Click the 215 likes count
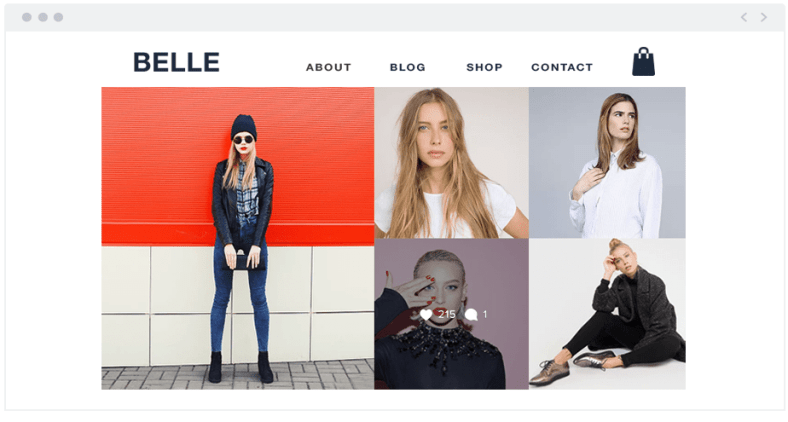788x422 pixels. pos(447,314)
